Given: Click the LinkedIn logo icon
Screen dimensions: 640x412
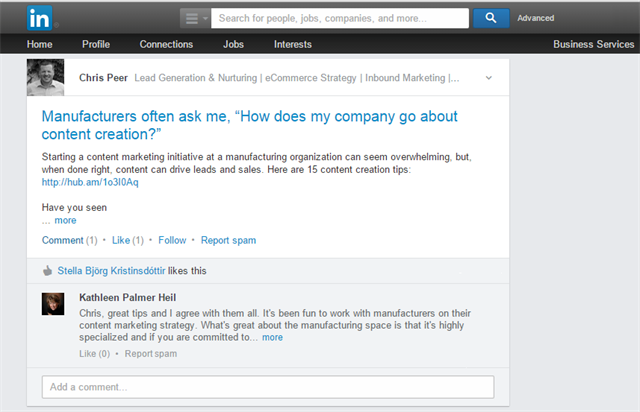Looking at the screenshot, I should tap(40, 18).
